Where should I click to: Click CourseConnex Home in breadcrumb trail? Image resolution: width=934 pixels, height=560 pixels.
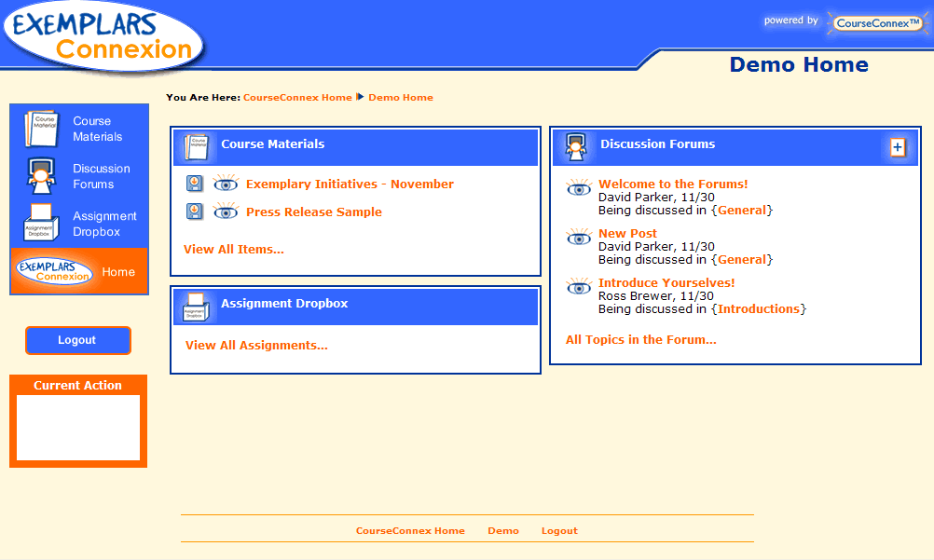click(297, 97)
